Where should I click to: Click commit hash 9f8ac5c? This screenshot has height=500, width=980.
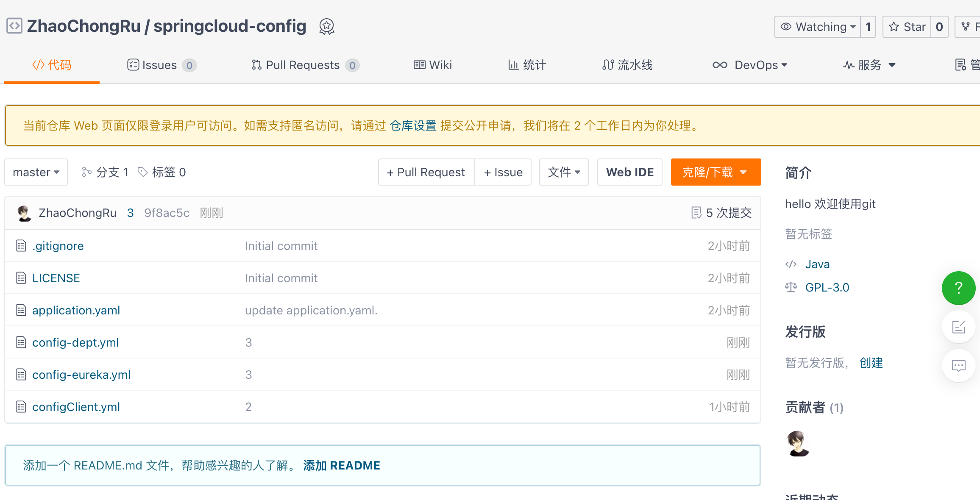(x=167, y=213)
